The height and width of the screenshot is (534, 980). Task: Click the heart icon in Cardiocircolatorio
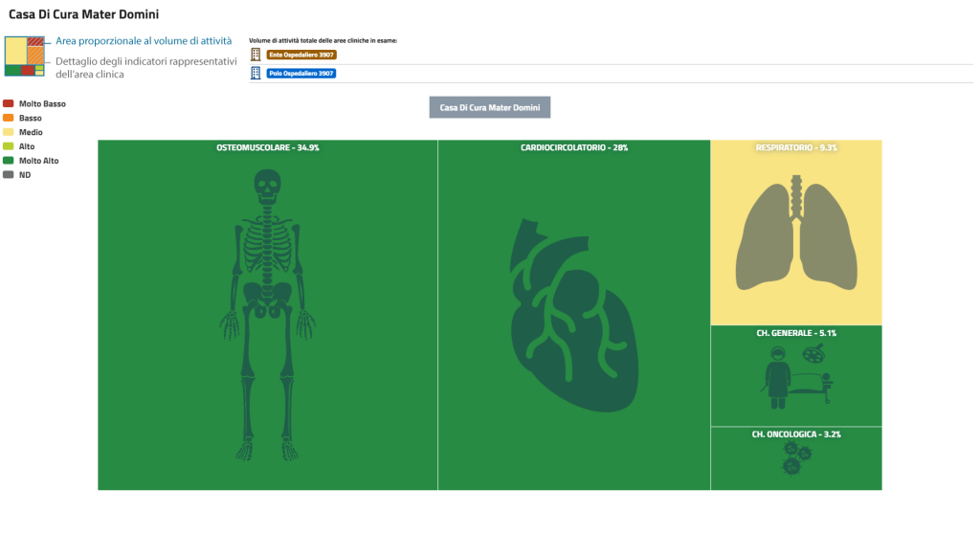(572, 316)
